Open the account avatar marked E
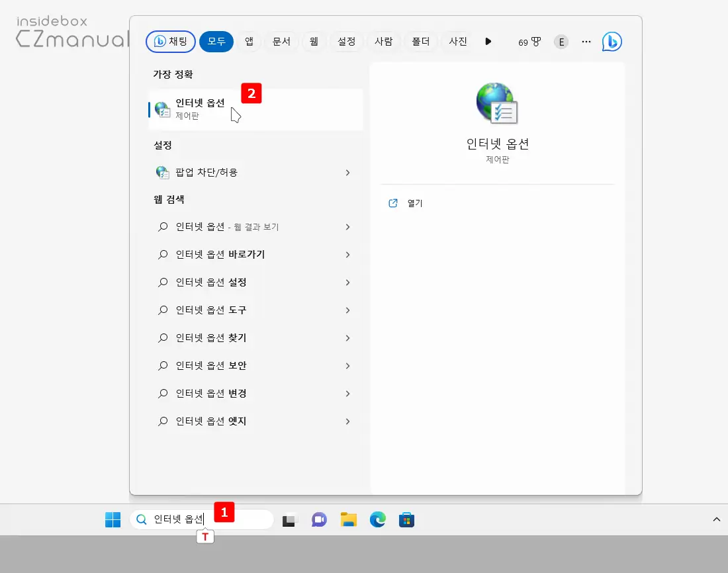The width and height of the screenshot is (728, 573). point(561,42)
